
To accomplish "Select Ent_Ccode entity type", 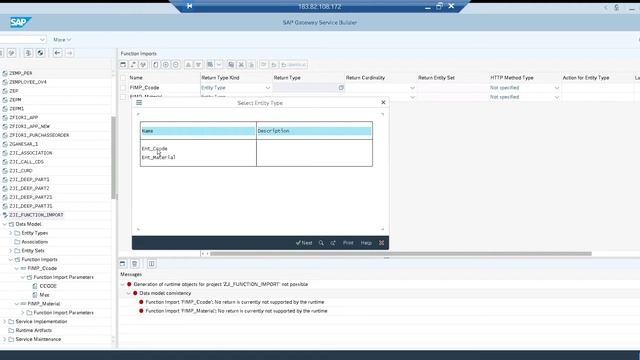I will (154, 149).
